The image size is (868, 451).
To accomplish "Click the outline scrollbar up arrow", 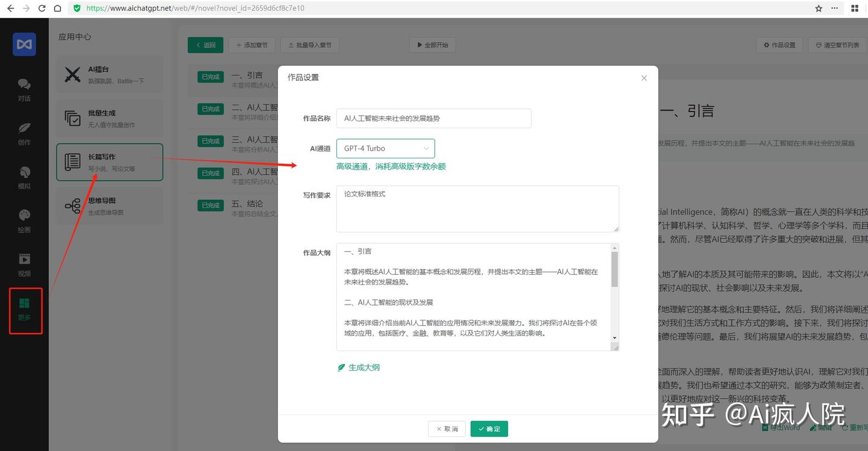I will coord(614,248).
